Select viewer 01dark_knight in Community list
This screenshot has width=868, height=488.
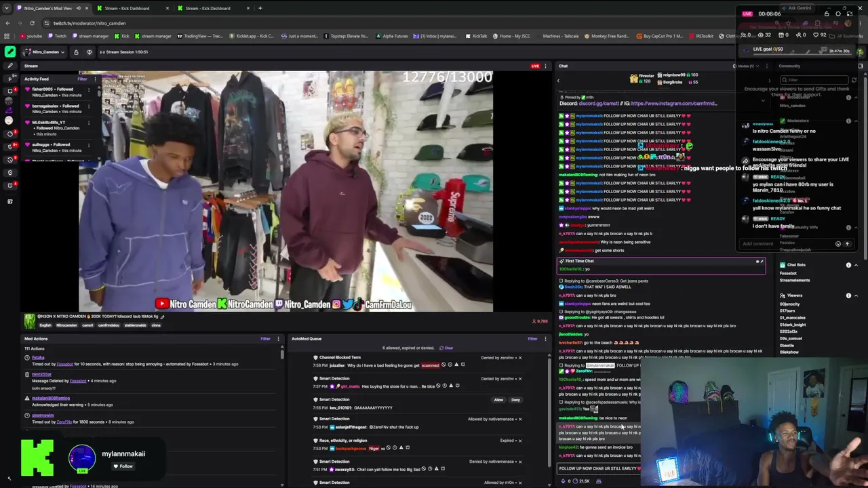(x=793, y=325)
